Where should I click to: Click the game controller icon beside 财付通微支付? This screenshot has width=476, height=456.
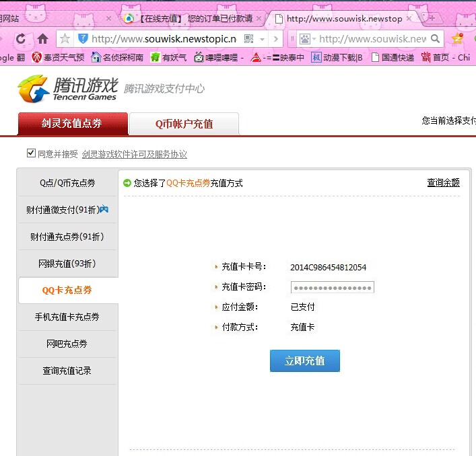(x=104, y=208)
